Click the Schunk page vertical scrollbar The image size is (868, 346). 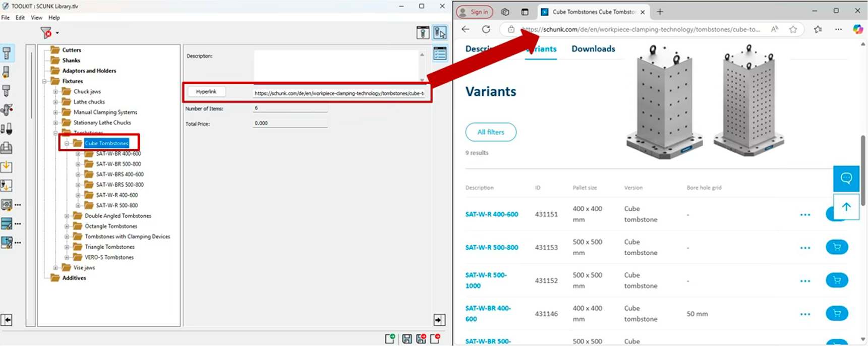pyautogui.click(x=863, y=170)
